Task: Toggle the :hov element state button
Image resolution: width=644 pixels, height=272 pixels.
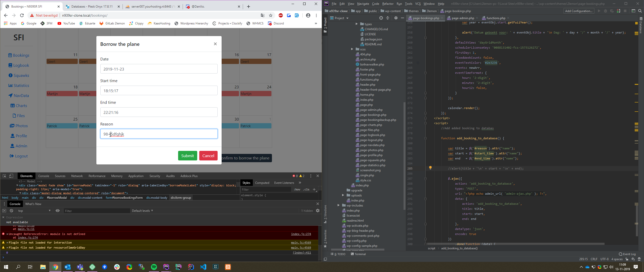Action: coord(297,189)
